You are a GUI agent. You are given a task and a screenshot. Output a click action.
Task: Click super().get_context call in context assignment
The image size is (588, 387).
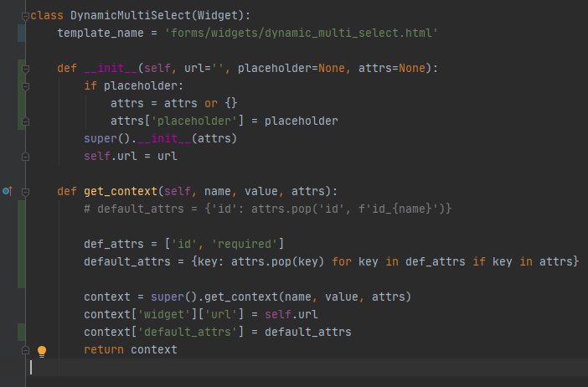pos(281,297)
